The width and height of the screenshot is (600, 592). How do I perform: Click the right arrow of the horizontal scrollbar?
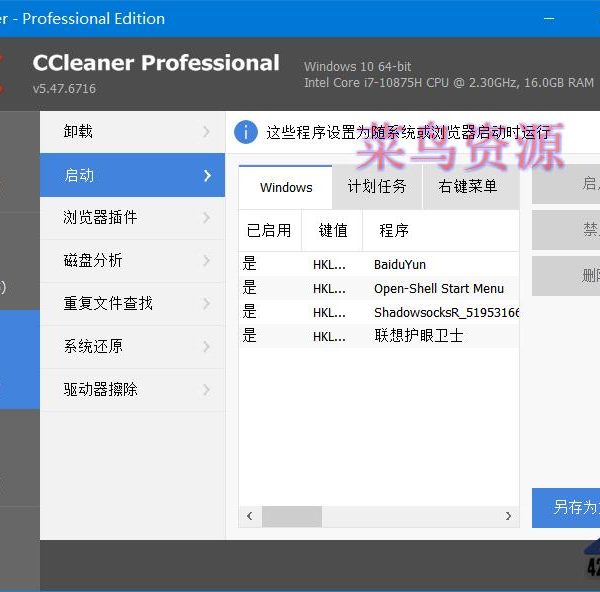[508, 516]
